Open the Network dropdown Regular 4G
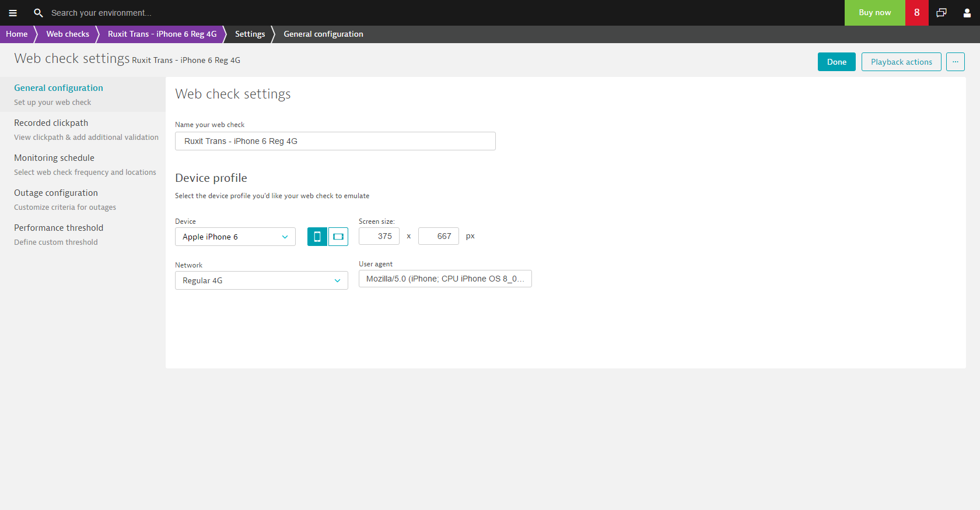The height and width of the screenshot is (510, 980). click(x=261, y=280)
